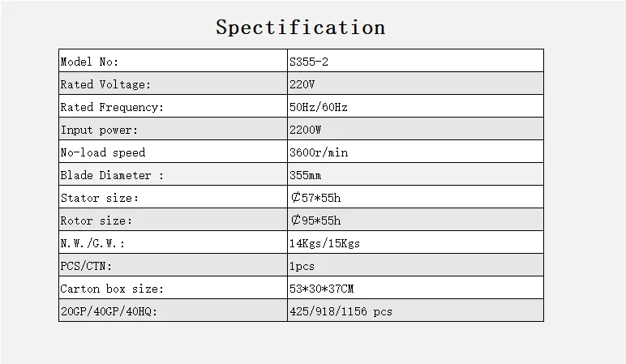Click the Spectification heading
Image resolution: width=626 pixels, height=364 pixels.
tap(300, 28)
